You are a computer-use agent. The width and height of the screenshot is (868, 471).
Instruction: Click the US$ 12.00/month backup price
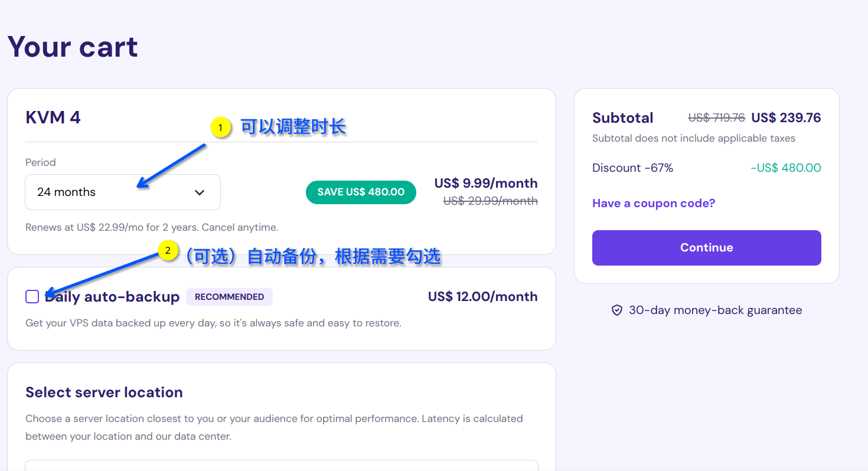(x=482, y=297)
